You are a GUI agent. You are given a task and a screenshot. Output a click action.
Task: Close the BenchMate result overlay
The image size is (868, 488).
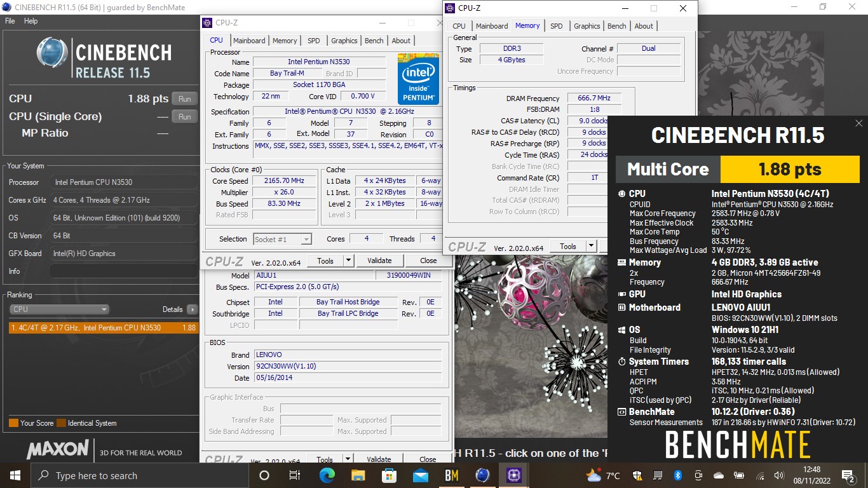(858, 123)
